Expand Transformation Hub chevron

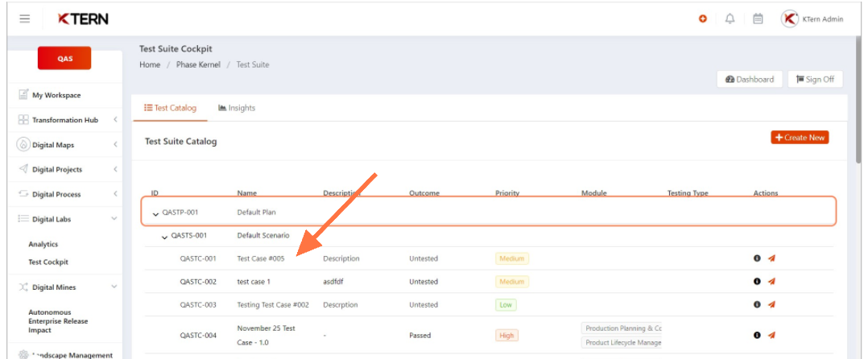coord(114,119)
